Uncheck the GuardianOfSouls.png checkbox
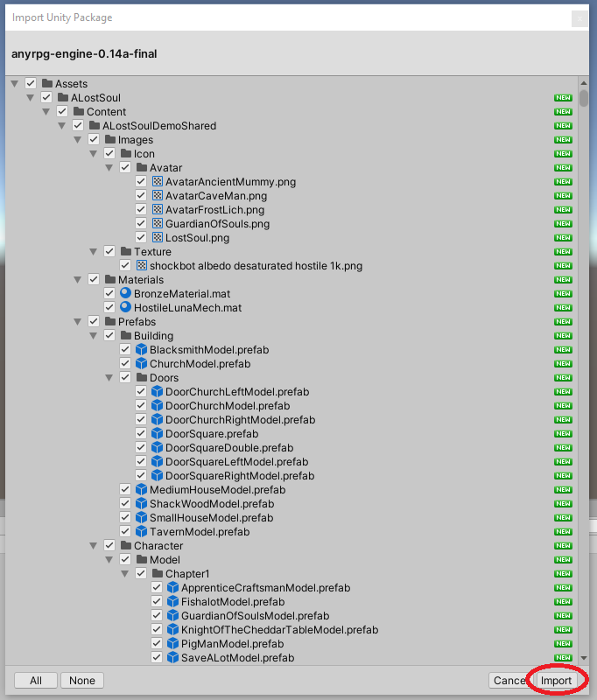Screen dimensions: 597x700 (142, 224)
